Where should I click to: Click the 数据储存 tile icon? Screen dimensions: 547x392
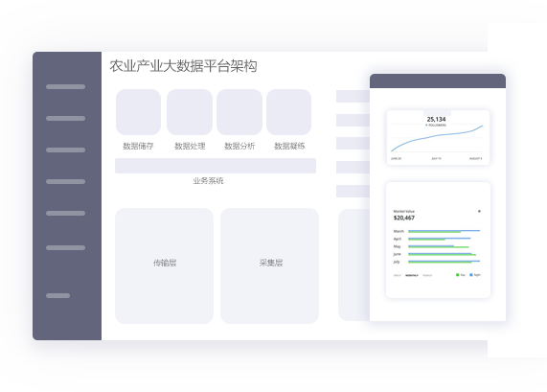pos(138,112)
